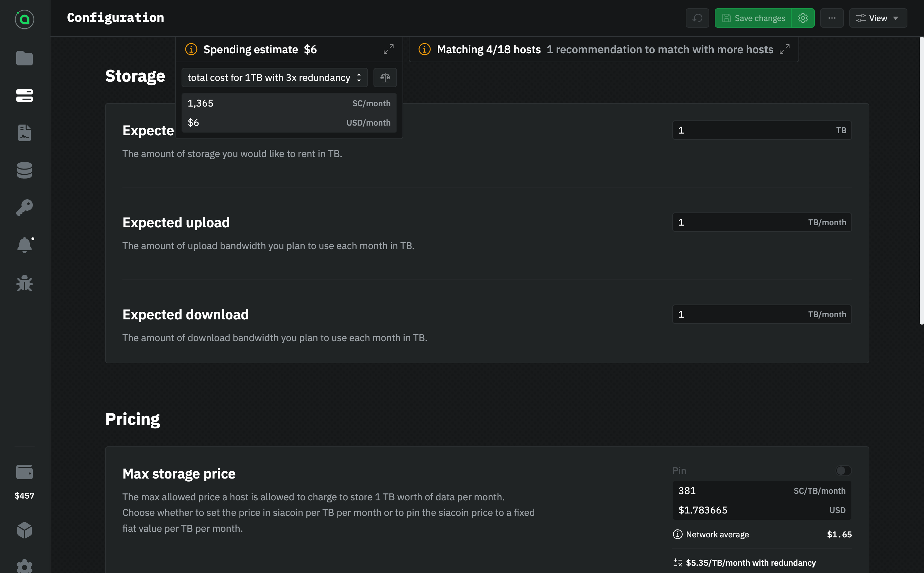Focus the Expected upload TB/month input

(x=762, y=222)
